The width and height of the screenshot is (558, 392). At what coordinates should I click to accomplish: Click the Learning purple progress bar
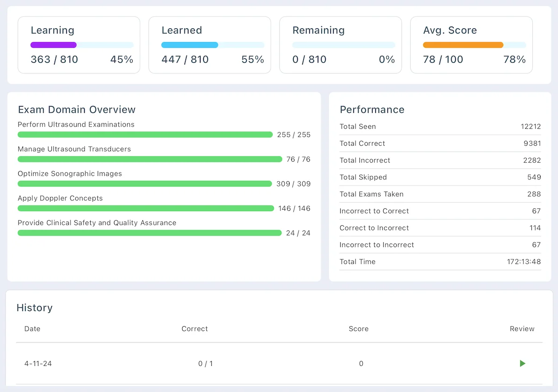[x=53, y=45]
